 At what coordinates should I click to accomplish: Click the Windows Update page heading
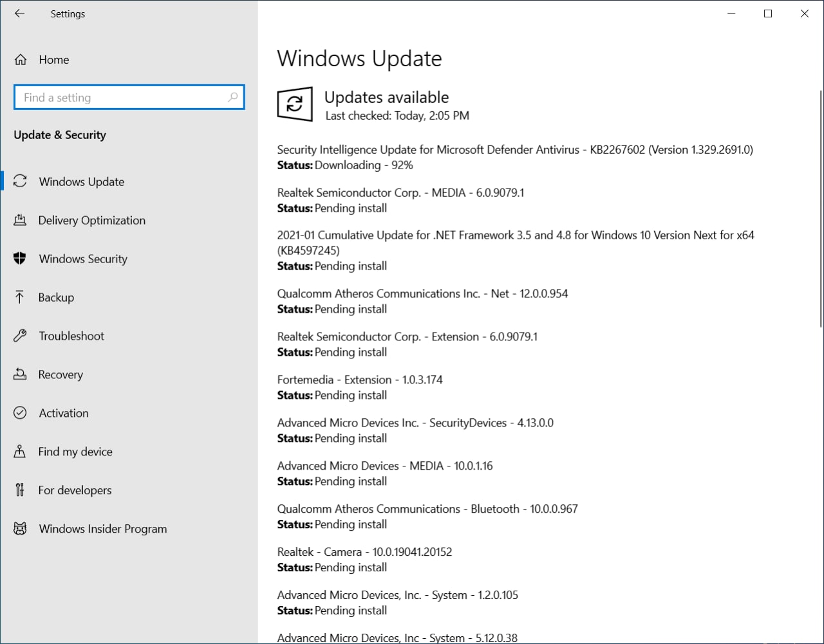359,59
